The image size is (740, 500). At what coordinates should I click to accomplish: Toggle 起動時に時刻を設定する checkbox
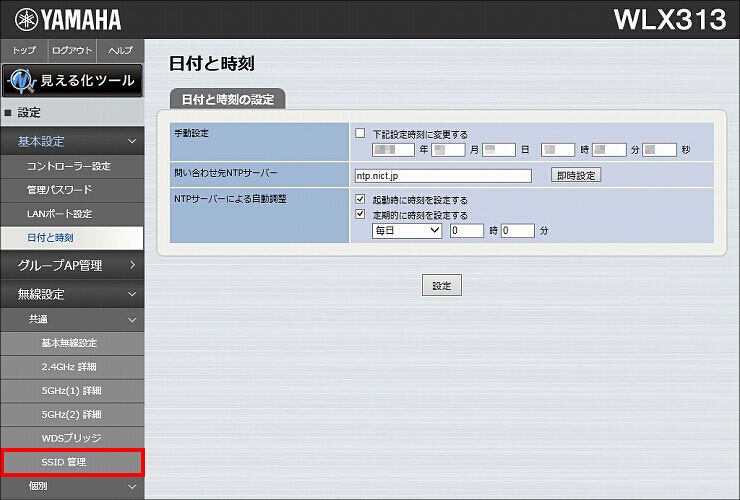(x=360, y=199)
